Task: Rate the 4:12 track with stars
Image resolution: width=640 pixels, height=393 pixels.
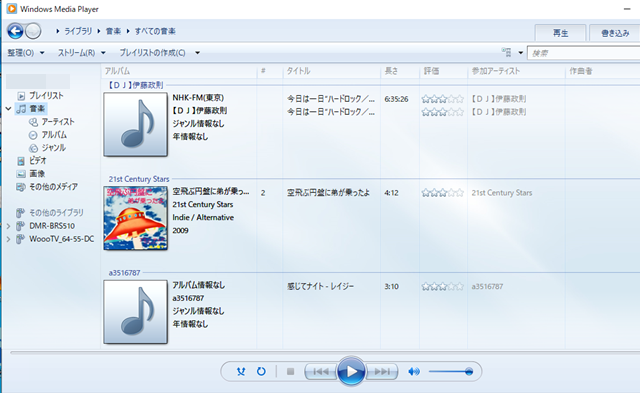Action: point(443,193)
